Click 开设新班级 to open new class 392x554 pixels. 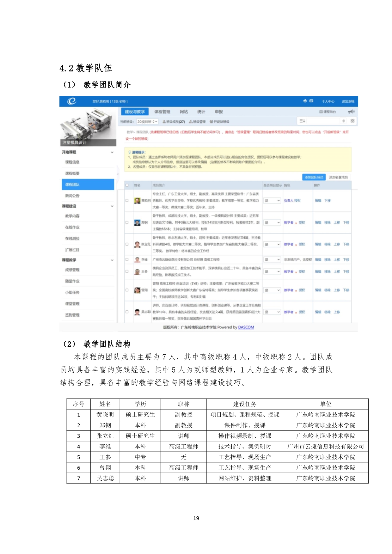219,122
